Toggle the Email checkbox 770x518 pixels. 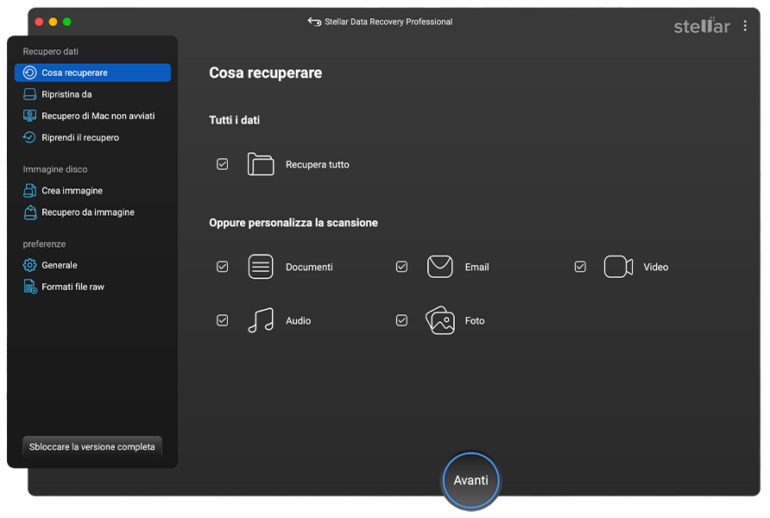pos(402,267)
